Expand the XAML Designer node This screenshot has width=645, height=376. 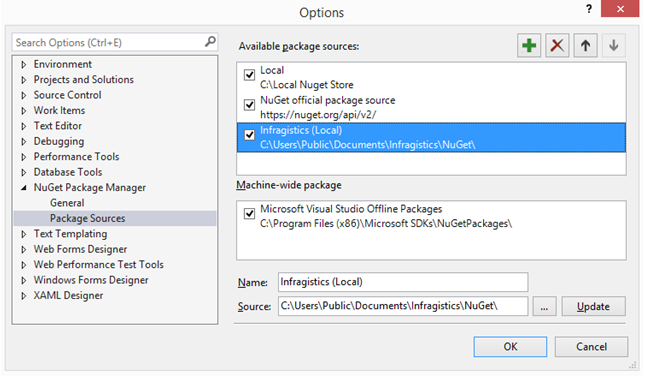pos(23,296)
